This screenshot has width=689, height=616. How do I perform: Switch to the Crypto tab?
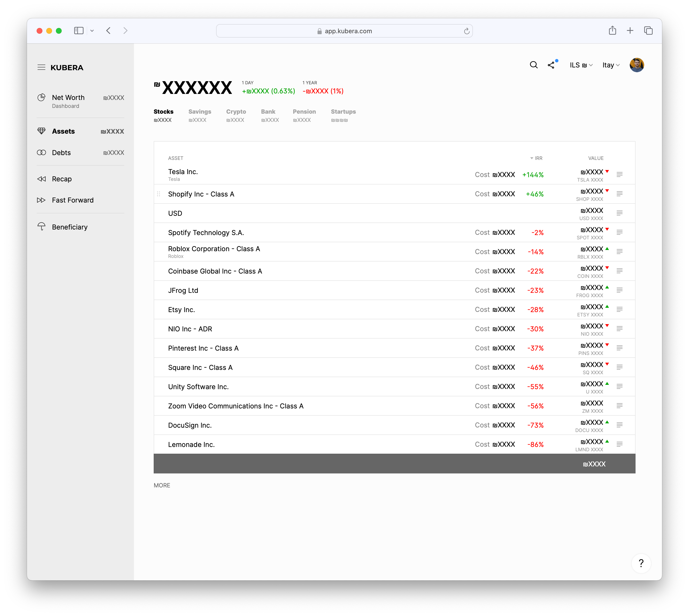[x=236, y=115]
